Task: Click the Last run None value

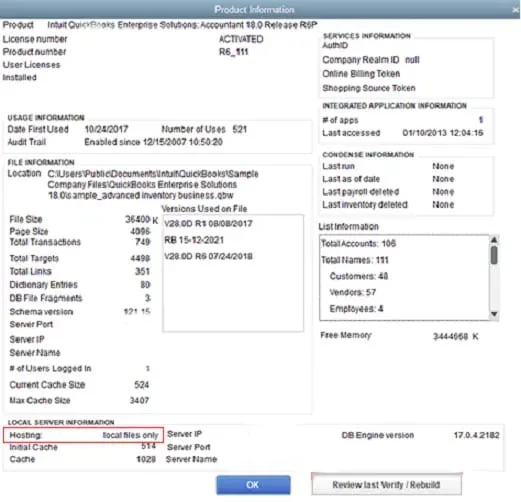Action: 443,166
